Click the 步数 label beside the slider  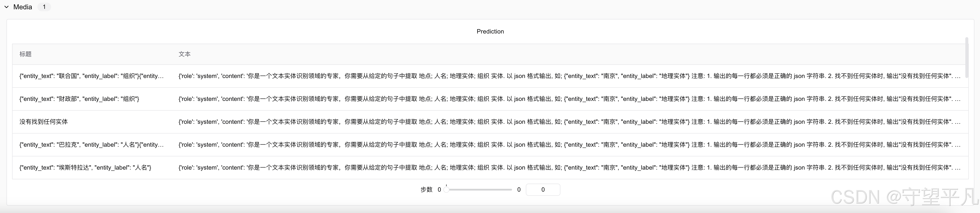427,189
